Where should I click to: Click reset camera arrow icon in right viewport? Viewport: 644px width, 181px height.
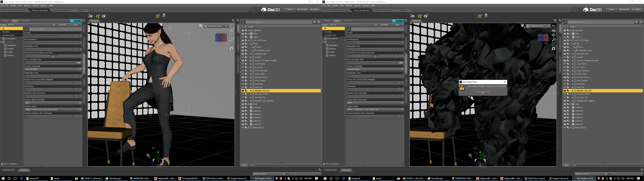tap(553, 49)
